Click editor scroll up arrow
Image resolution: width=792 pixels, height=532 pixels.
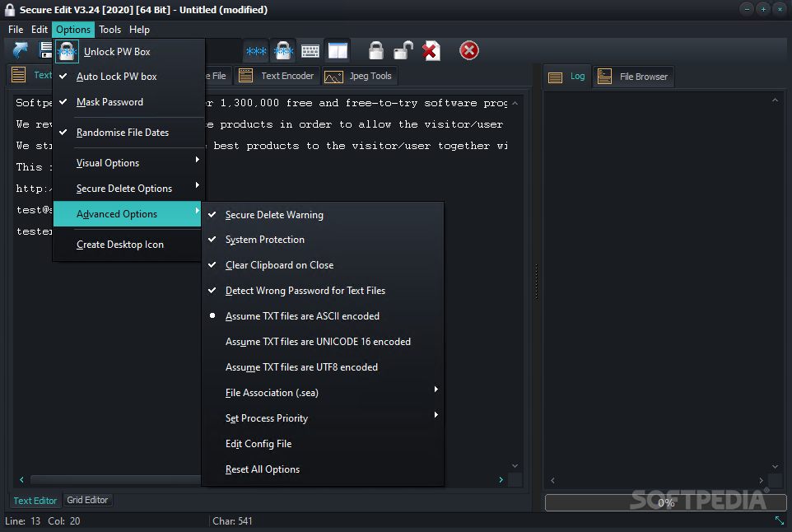coord(515,103)
